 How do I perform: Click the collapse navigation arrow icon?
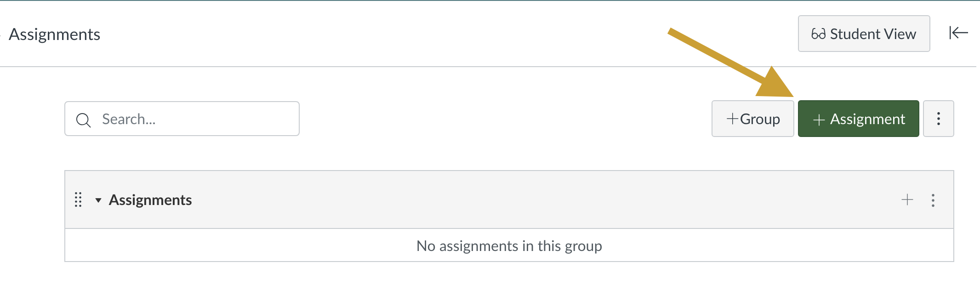958,33
